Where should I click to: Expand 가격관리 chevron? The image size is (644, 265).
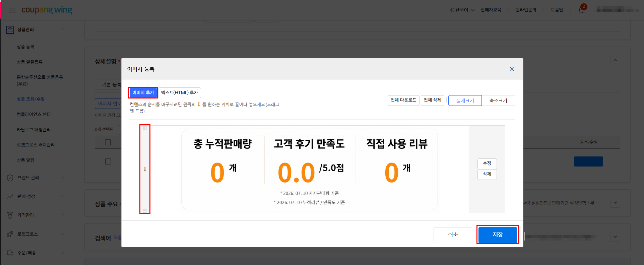[63, 215]
